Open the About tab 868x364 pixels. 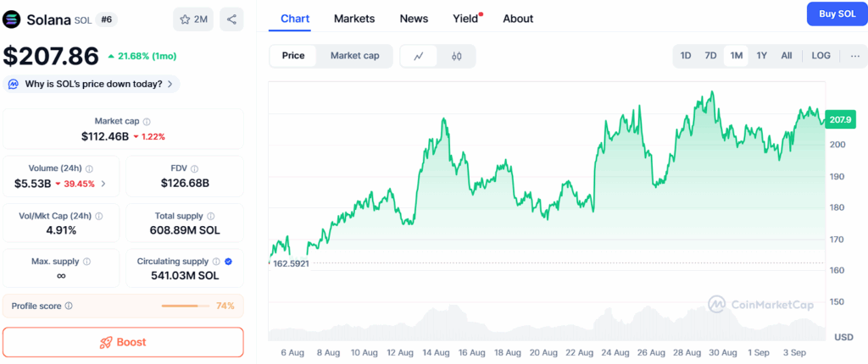tap(518, 19)
